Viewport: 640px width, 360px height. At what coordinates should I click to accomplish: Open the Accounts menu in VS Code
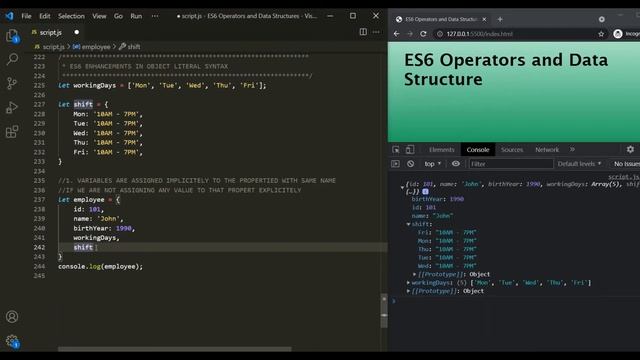click(x=12, y=317)
